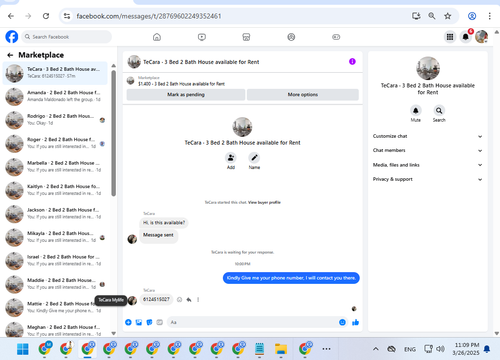This screenshot has height=360, width=500.
Task: Send a thumbs-up like
Action: click(355, 322)
